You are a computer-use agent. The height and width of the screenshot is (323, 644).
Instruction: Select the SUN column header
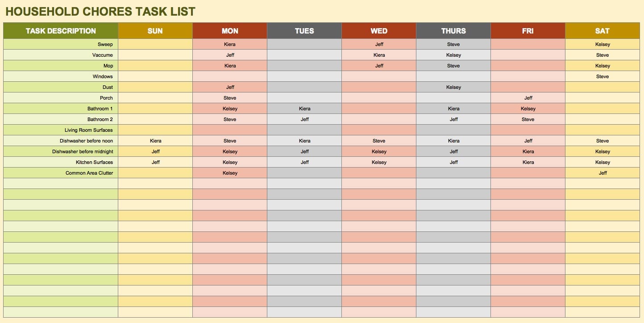coord(155,31)
